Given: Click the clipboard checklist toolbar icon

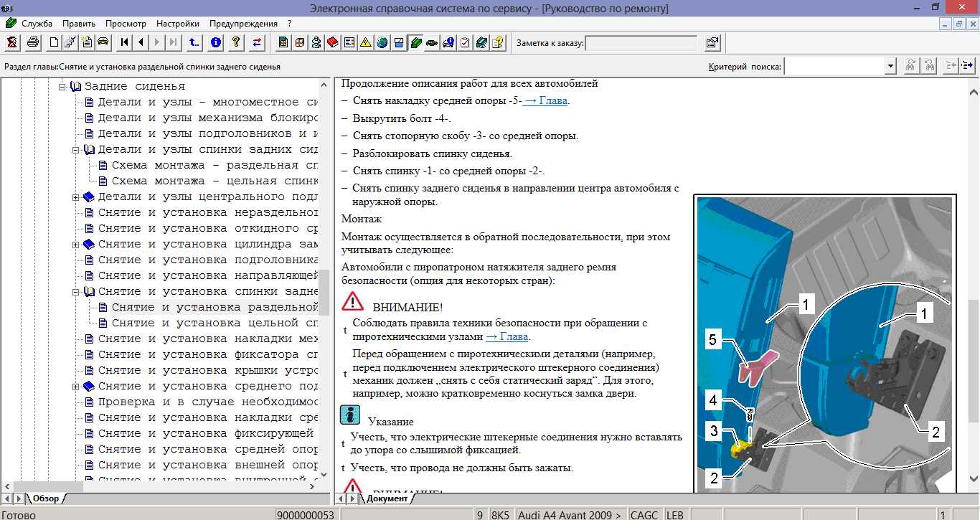Looking at the screenshot, I should coord(465,42).
